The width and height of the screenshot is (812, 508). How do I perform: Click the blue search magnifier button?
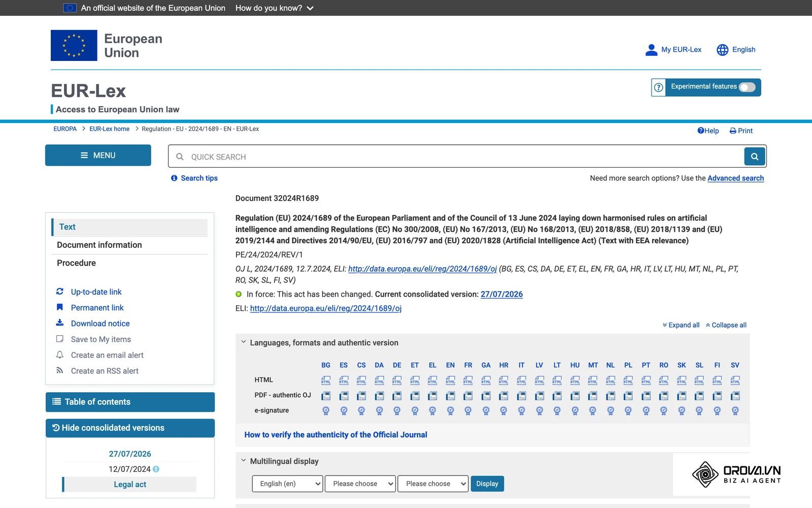point(755,156)
